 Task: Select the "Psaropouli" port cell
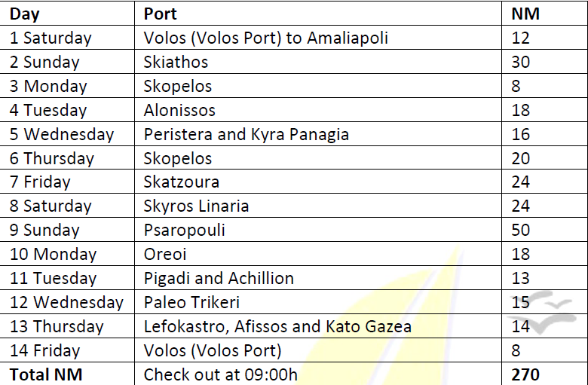[x=184, y=230]
